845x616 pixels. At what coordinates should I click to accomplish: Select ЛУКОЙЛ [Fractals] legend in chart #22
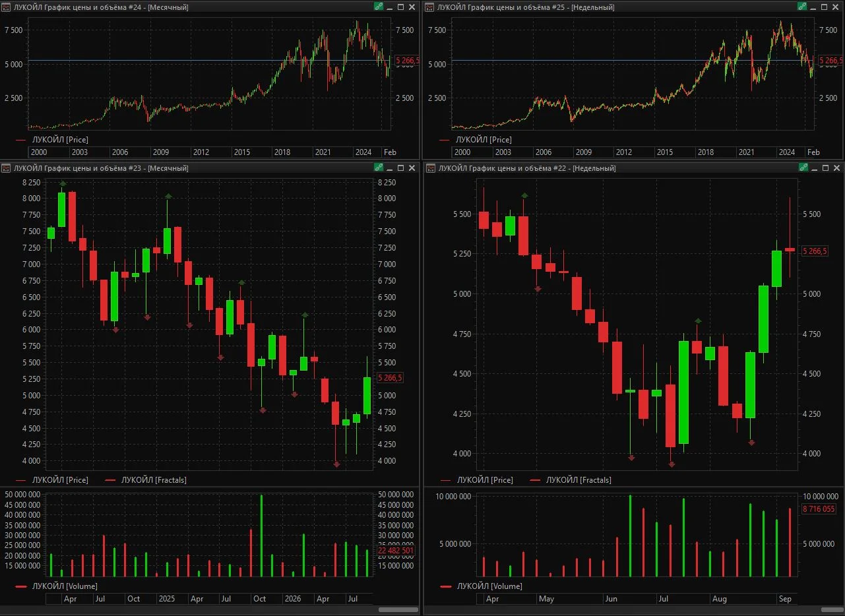click(579, 480)
